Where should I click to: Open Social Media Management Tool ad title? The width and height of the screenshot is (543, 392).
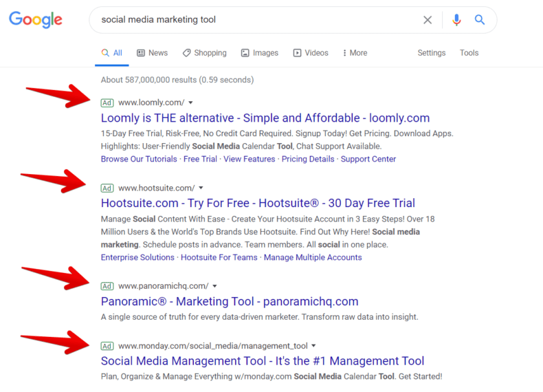(x=263, y=361)
